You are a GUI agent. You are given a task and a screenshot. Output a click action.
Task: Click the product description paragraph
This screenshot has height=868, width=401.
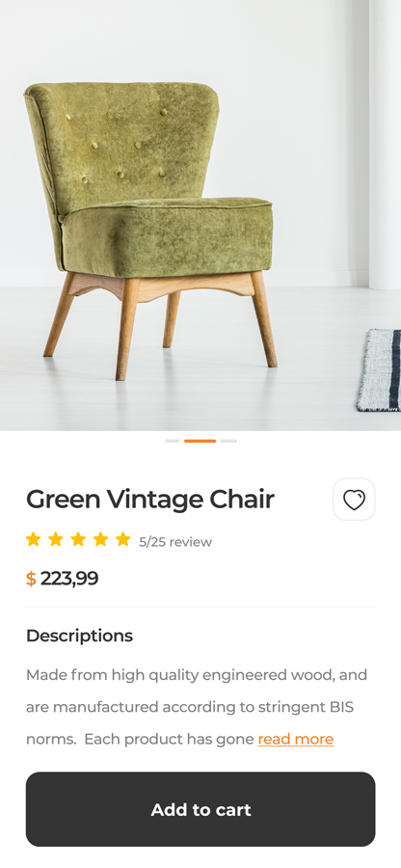click(x=197, y=707)
